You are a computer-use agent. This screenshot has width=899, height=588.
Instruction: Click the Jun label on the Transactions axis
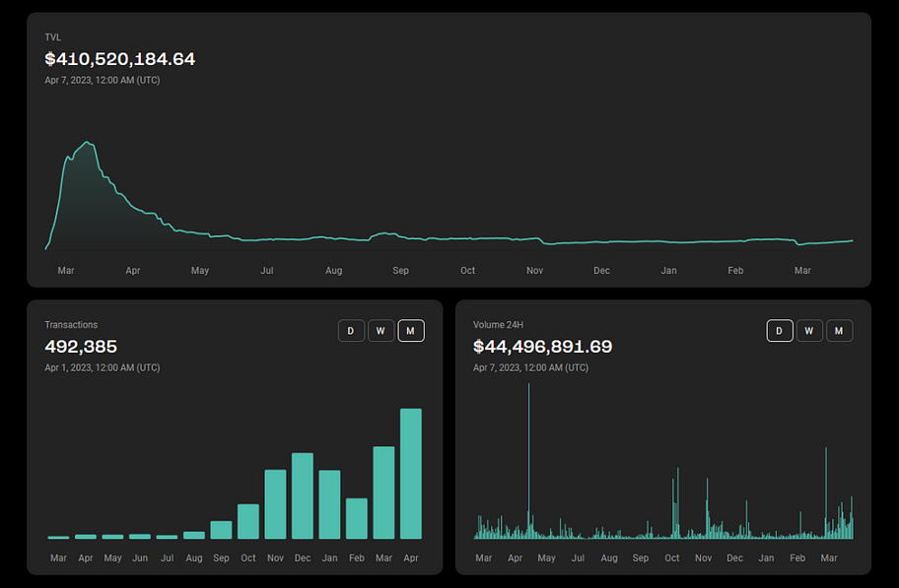[x=140, y=558]
